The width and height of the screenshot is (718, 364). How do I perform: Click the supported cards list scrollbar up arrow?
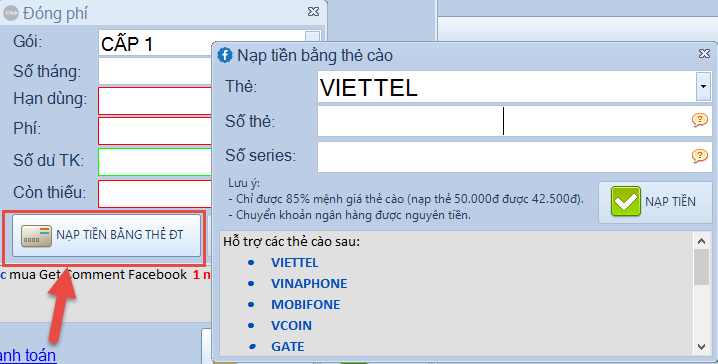pyautogui.click(x=701, y=241)
